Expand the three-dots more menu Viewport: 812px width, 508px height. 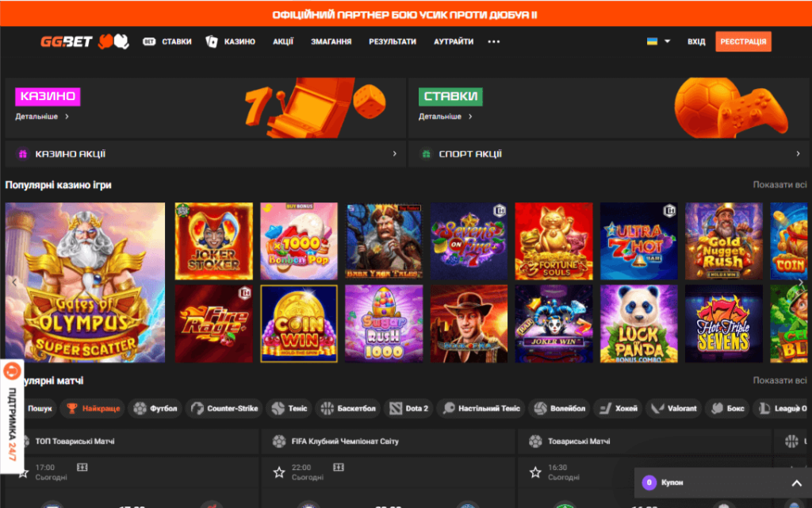[x=493, y=41]
